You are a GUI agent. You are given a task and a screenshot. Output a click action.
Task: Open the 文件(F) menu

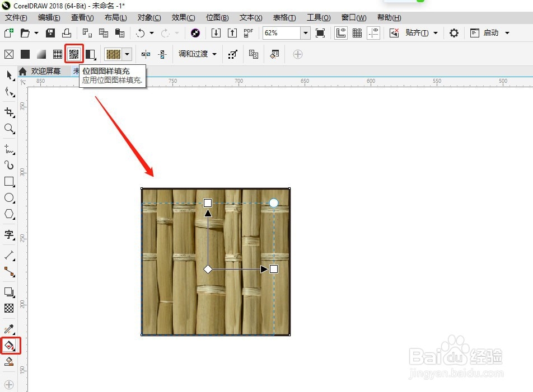point(16,18)
